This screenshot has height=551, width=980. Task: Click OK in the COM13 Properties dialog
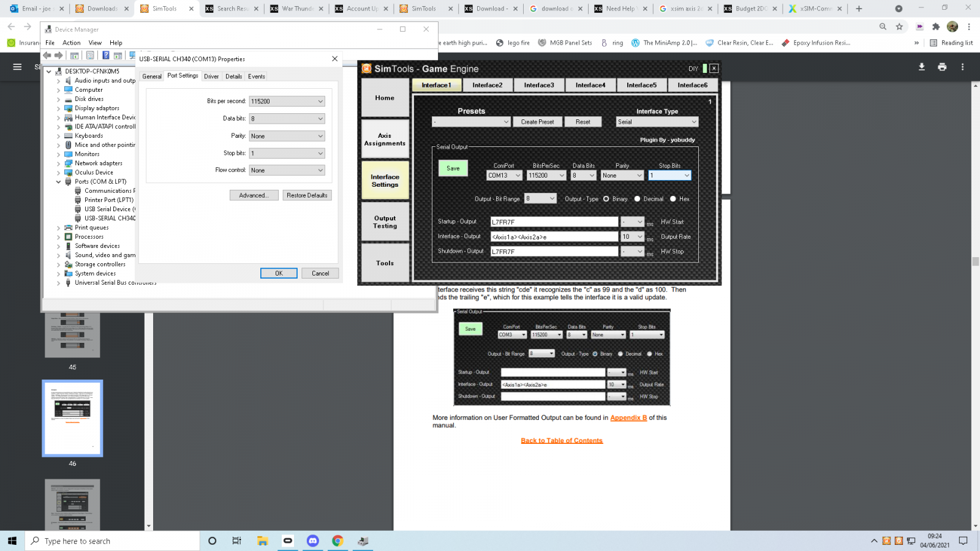click(x=279, y=273)
